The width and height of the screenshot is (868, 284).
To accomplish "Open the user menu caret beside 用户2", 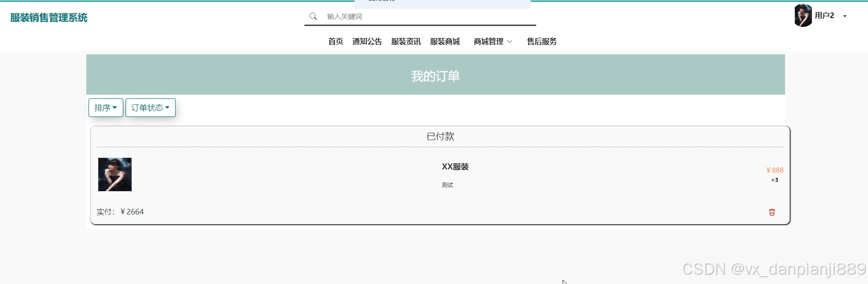I will click(845, 16).
